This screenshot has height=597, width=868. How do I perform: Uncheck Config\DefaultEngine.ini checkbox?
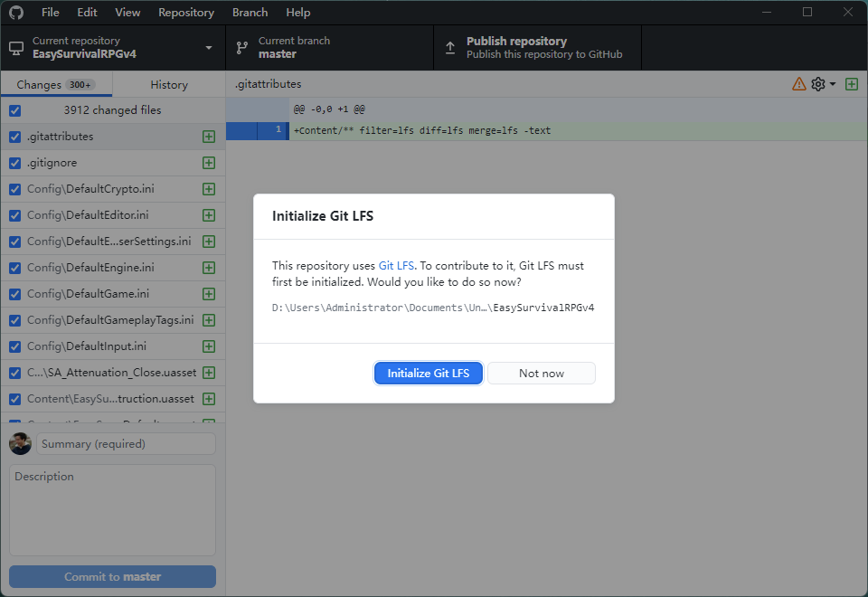coord(15,268)
